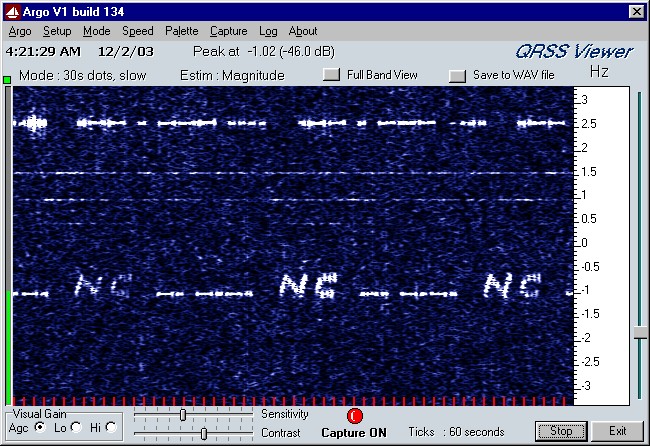Click the vertical slider thumb on the right
This screenshot has width=650, height=446.
pyautogui.click(x=640, y=333)
